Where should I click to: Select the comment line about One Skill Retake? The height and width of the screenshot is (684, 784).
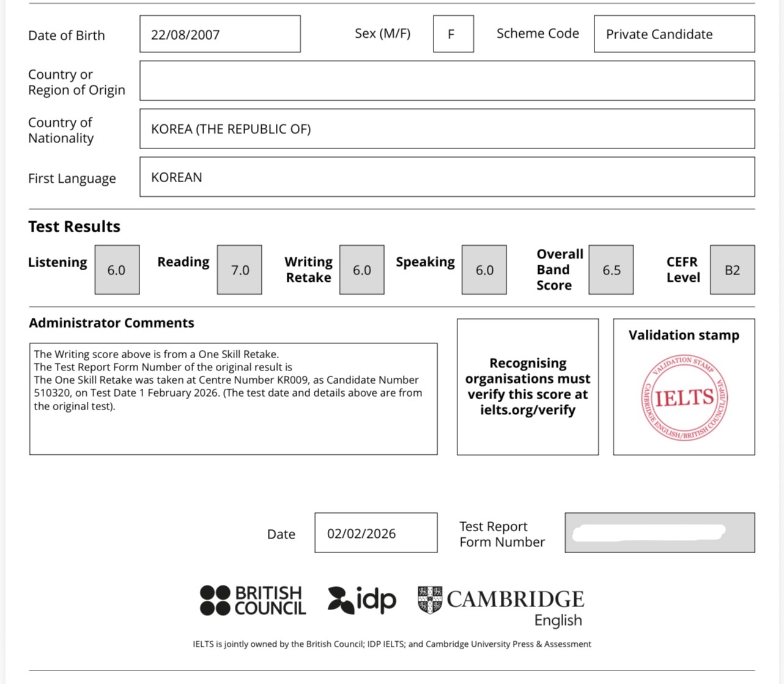pyautogui.click(x=157, y=354)
